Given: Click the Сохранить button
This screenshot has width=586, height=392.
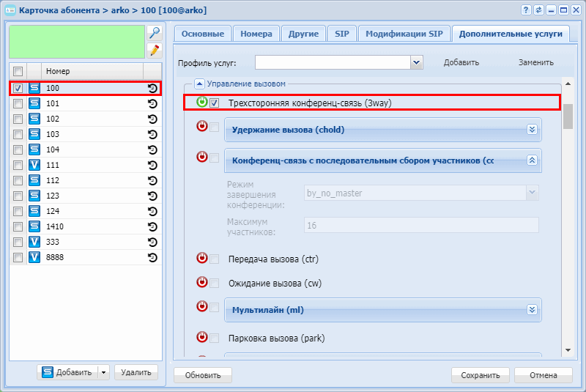Looking at the screenshot, I should pyautogui.click(x=481, y=375).
